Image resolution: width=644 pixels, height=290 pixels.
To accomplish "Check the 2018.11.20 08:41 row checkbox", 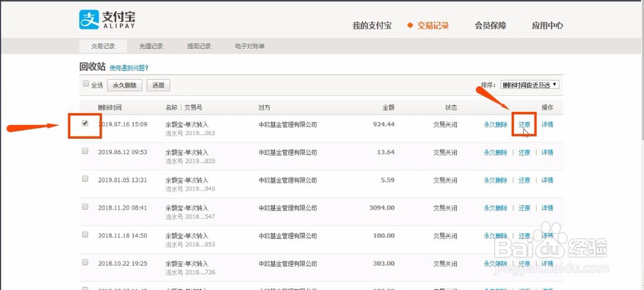I will click(86, 207).
